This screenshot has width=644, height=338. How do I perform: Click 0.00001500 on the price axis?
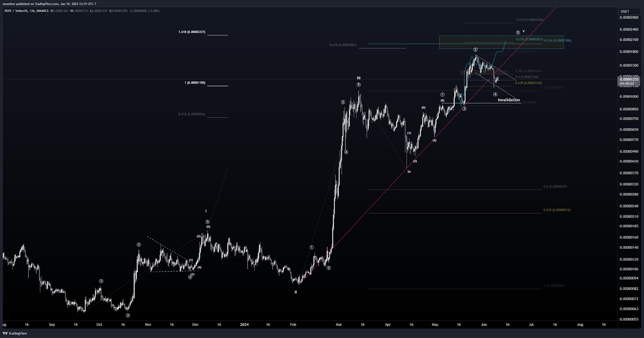tap(629, 66)
